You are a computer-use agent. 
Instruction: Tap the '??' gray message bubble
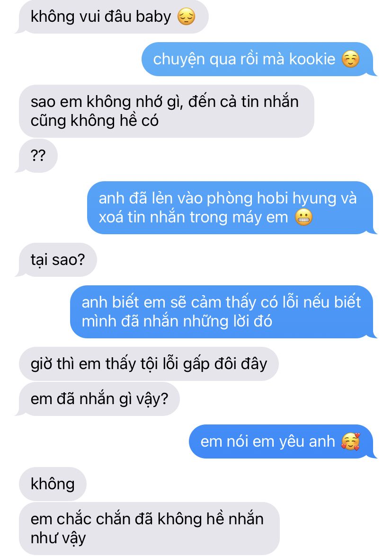36,156
